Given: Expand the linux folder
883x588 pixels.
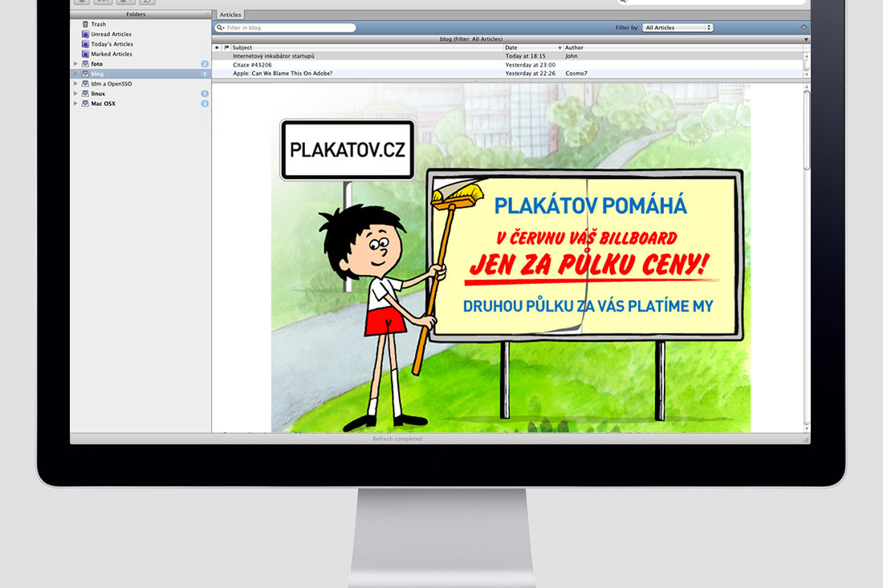Looking at the screenshot, I should tap(75, 94).
